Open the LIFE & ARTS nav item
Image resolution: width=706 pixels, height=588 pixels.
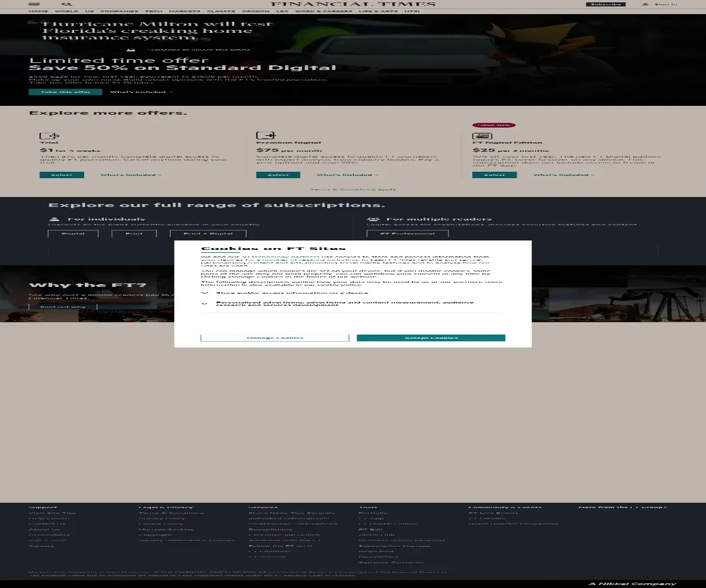(x=378, y=11)
